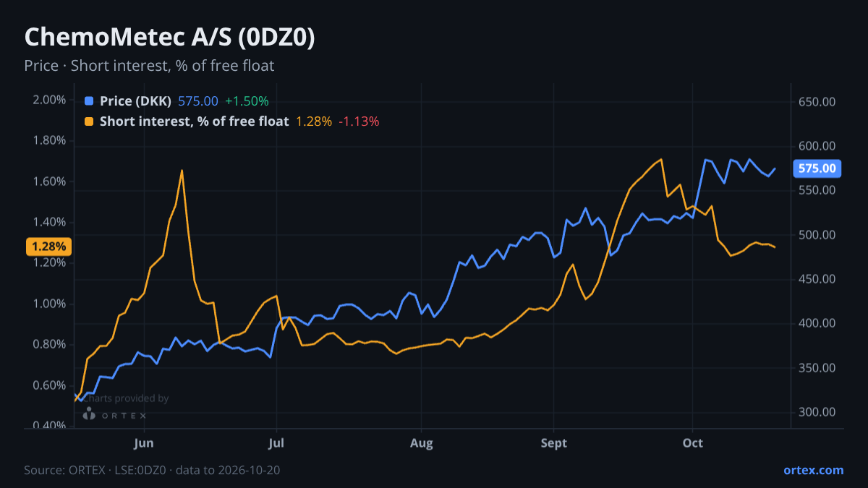This screenshot has height=488, width=868.
Task: Click the 400.00 right axis label
Action: 817,323
